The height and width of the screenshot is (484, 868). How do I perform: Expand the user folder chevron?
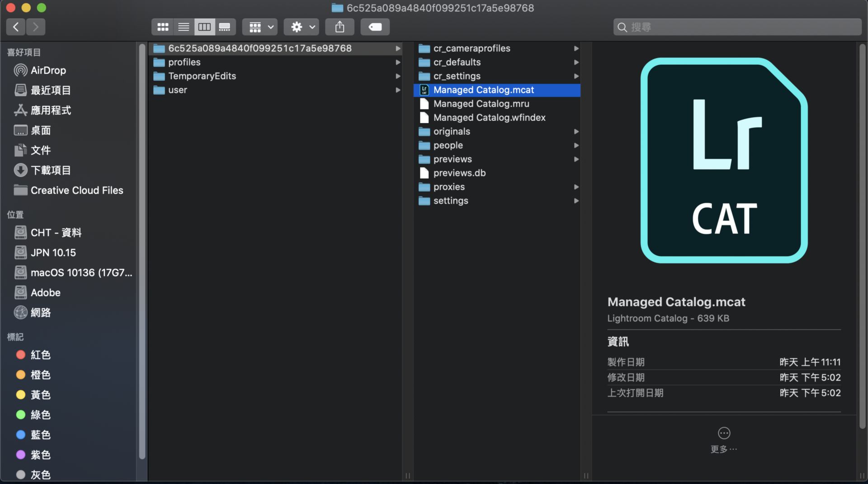398,90
